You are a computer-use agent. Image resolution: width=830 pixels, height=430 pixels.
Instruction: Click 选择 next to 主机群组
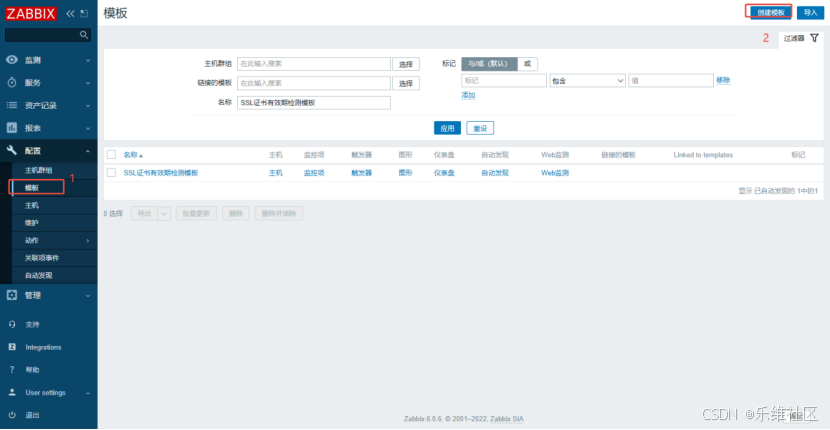tap(406, 64)
